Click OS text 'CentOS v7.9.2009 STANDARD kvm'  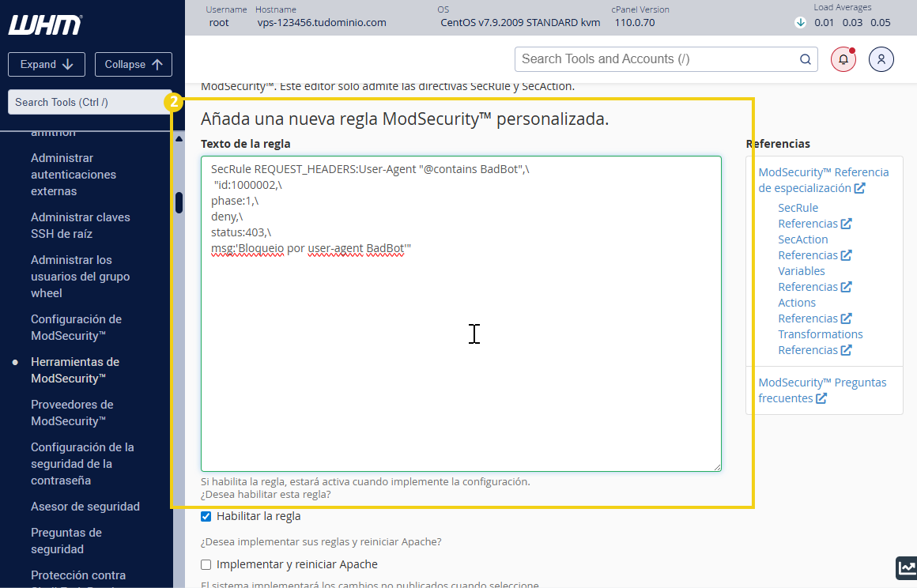(520, 23)
